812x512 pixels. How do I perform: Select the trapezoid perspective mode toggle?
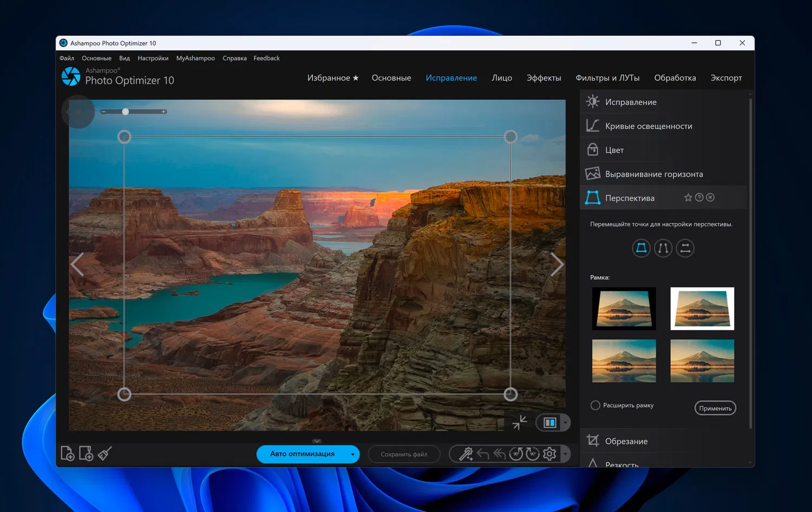coord(641,248)
